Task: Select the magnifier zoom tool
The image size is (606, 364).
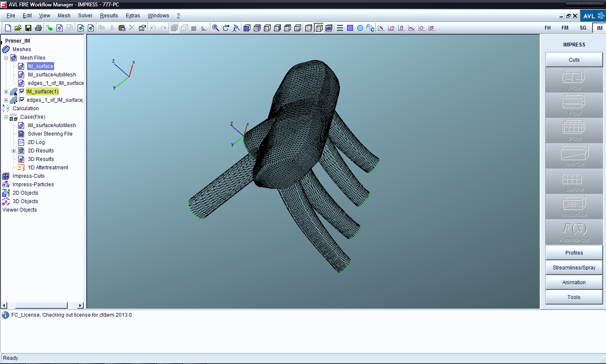Action: pyautogui.click(x=215, y=28)
